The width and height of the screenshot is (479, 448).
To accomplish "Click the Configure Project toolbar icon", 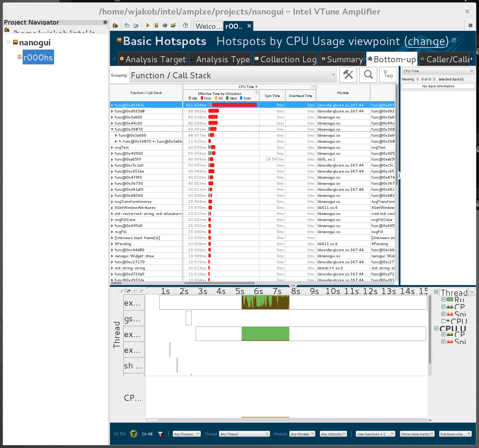I will point(136,26).
